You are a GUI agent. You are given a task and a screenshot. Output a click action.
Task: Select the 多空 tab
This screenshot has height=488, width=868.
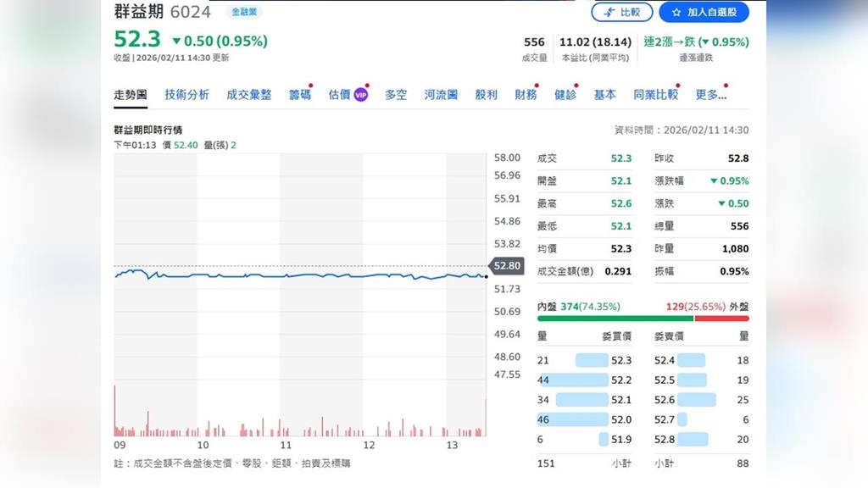pyautogui.click(x=396, y=95)
